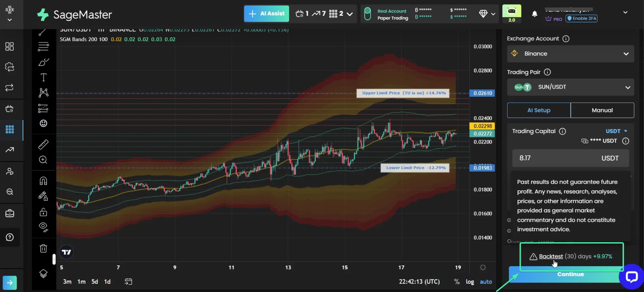Click the Trading Pair info icon
Screen dimensions: 644x292
(x=547, y=72)
